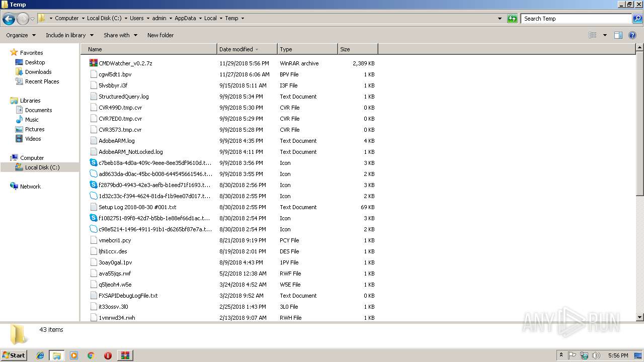This screenshot has width=644, height=362.
Task: Click the Computer breadcrumb in address bar
Action: [x=66, y=18]
